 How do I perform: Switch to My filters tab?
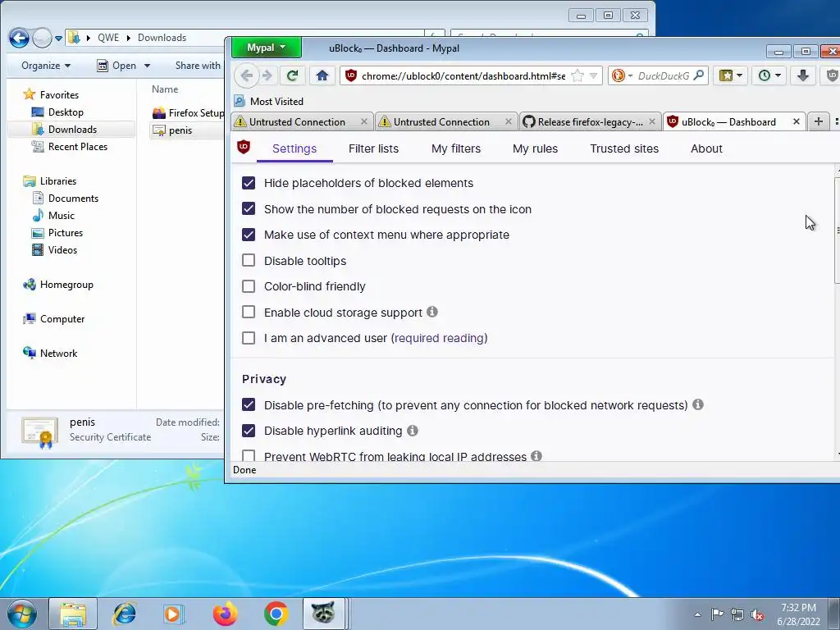tap(456, 148)
